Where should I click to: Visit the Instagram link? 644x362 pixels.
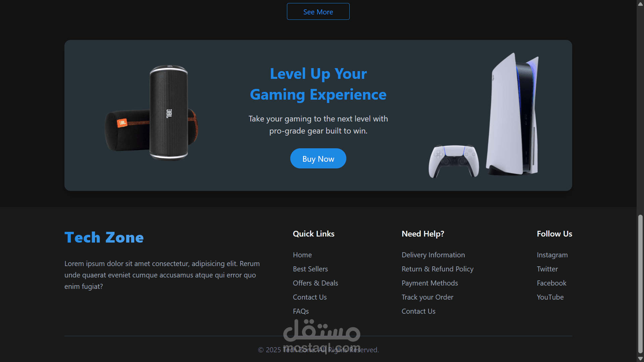[552, 255]
